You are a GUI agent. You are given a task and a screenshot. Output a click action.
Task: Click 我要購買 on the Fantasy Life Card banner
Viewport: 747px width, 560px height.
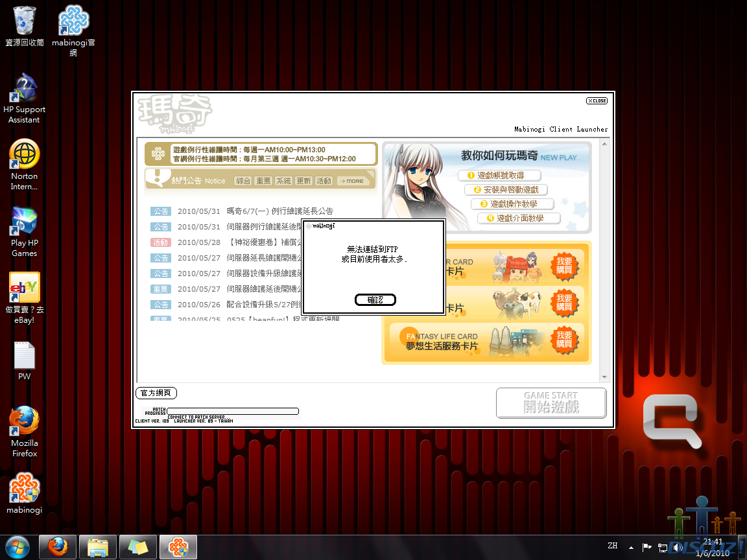[x=565, y=340]
